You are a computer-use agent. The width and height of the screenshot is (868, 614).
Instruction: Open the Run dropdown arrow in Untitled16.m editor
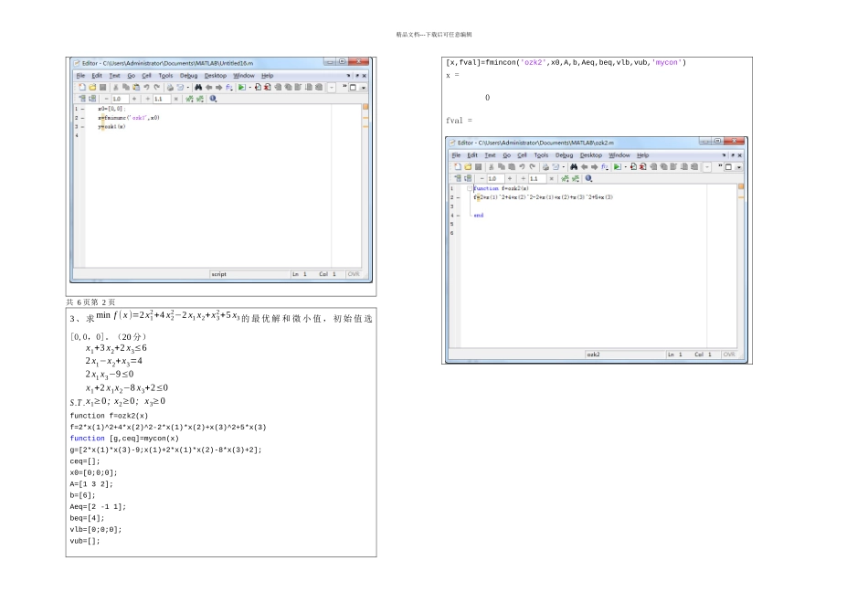[249, 88]
